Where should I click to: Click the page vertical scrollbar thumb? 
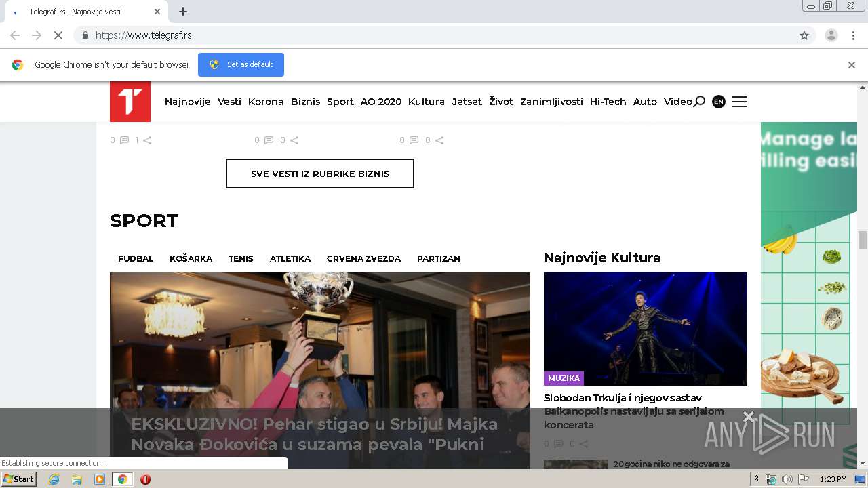point(863,240)
